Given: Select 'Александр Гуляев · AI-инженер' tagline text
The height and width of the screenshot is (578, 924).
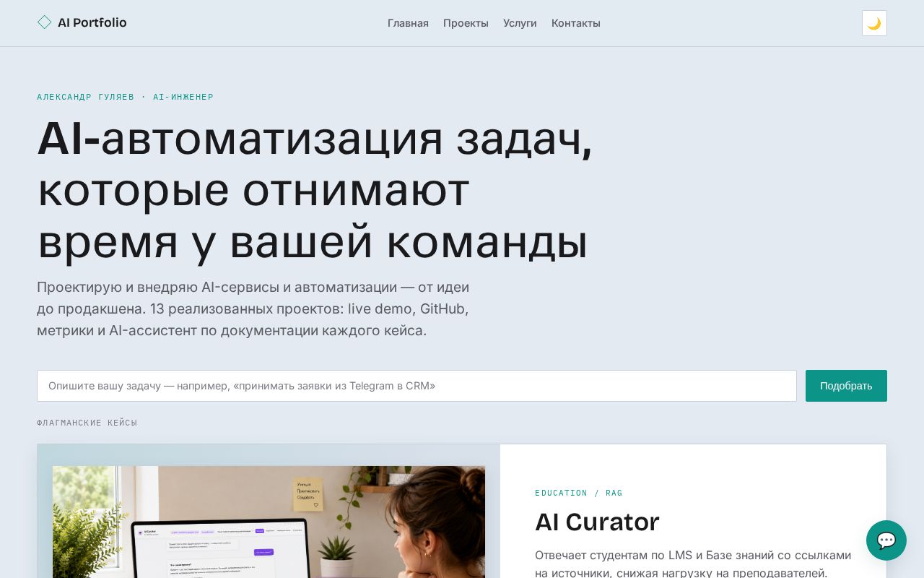Looking at the screenshot, I should 125,97.
